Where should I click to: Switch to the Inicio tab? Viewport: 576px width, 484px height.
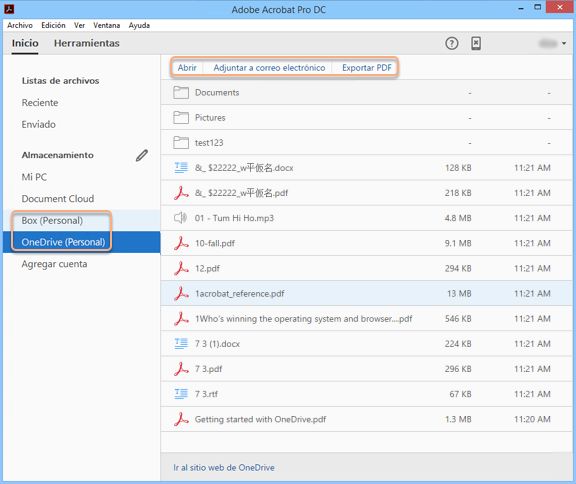point(25,43)
